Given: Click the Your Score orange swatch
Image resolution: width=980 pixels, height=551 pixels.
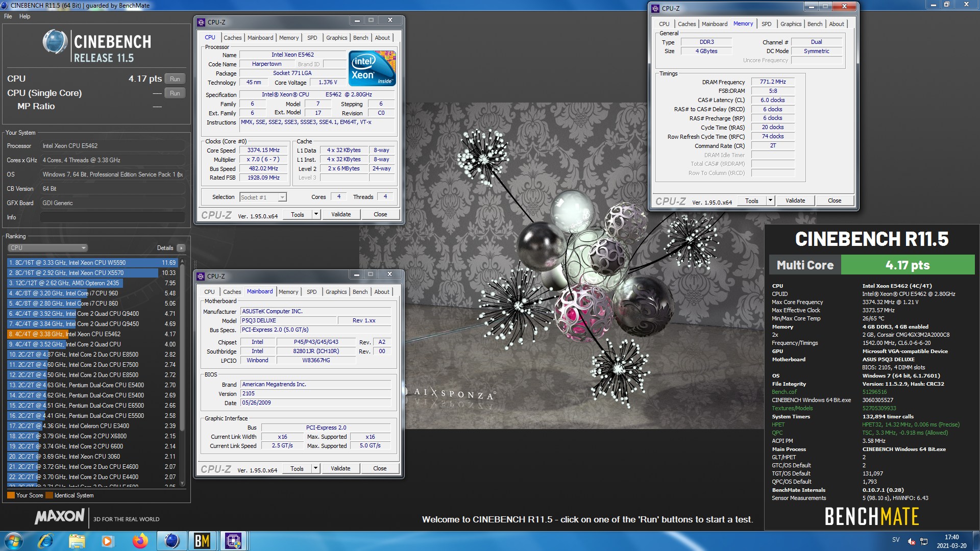Looking at the screenshot, I should tap(11, 495).
